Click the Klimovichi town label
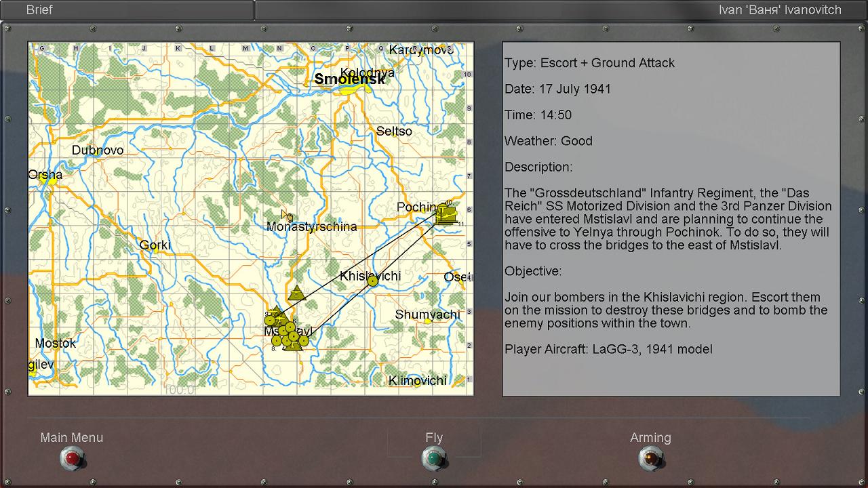The width and height of the screenshot is (868, 488). 418,381
